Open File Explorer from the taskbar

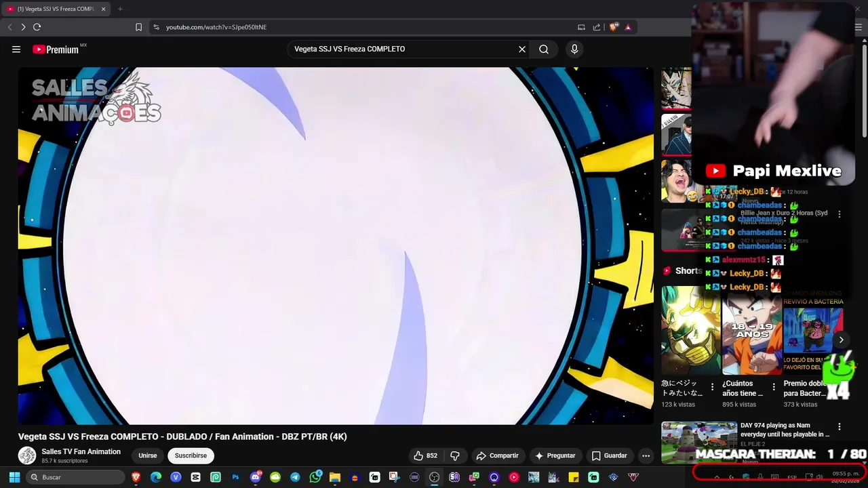click(x=335, y=477)
